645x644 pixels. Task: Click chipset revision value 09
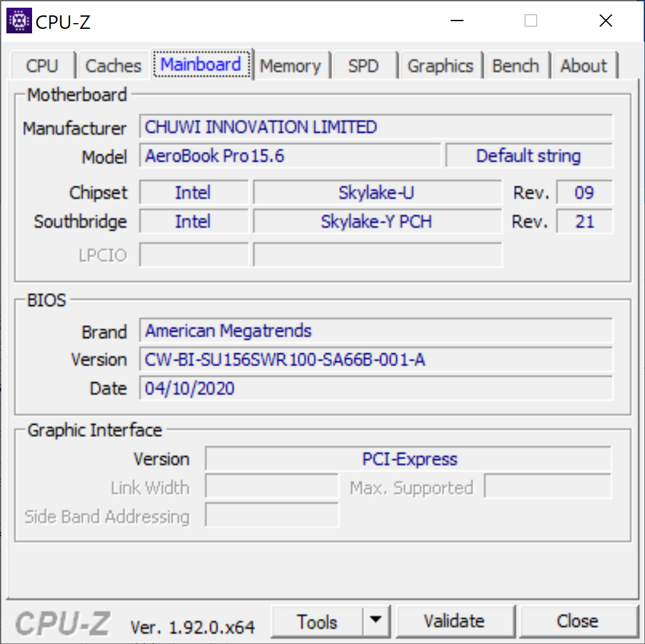coord(584,192)
